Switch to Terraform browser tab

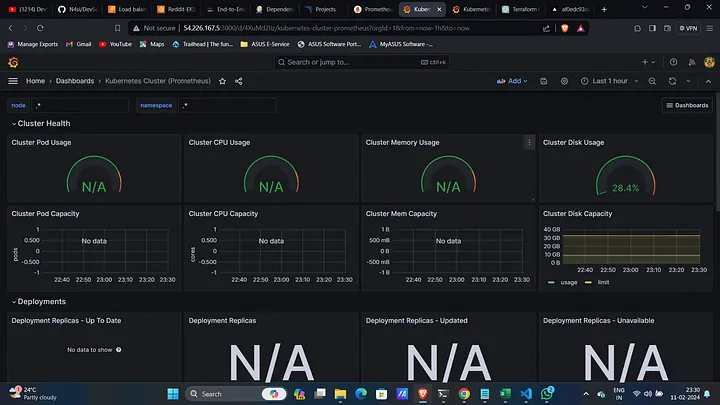(x=522, y=9)
